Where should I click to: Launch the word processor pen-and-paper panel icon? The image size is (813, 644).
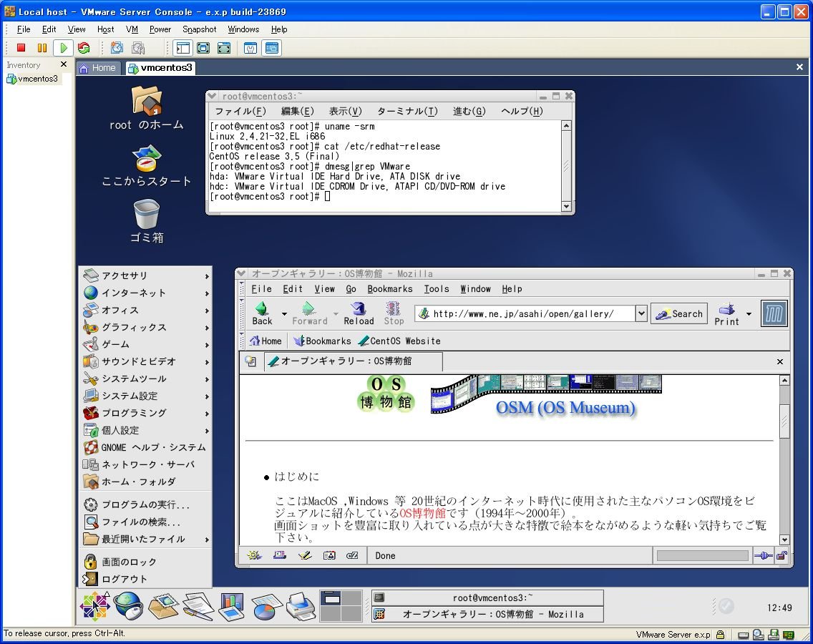click(x=198, y=605)
